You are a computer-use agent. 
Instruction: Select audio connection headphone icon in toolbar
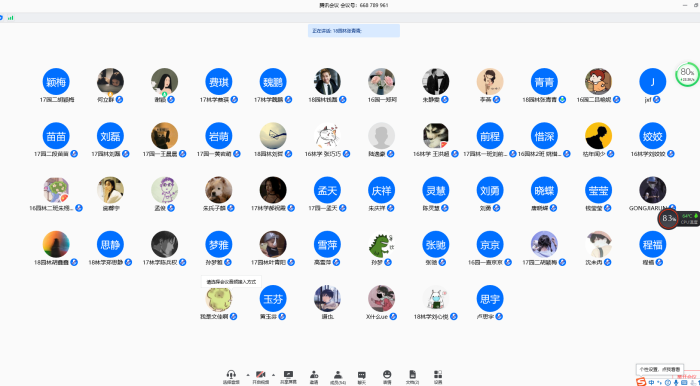(231, 377)
